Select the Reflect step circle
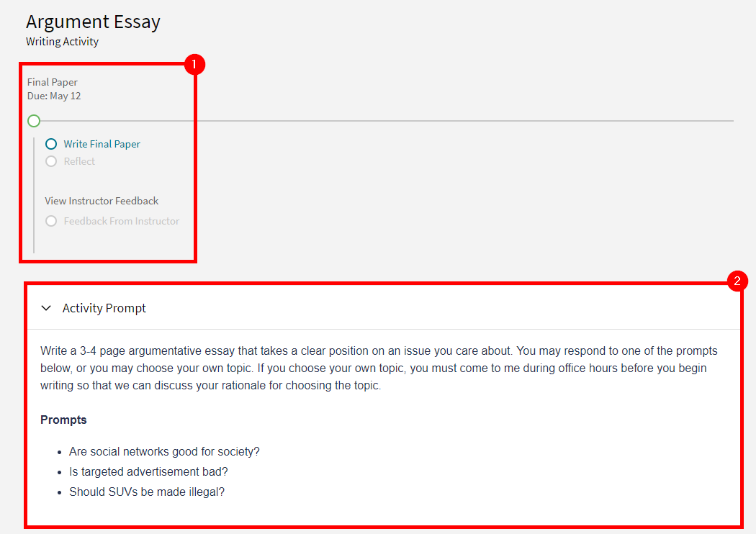Image resolution: width=756 pixels, height=534 pixels. coord(51,161)
